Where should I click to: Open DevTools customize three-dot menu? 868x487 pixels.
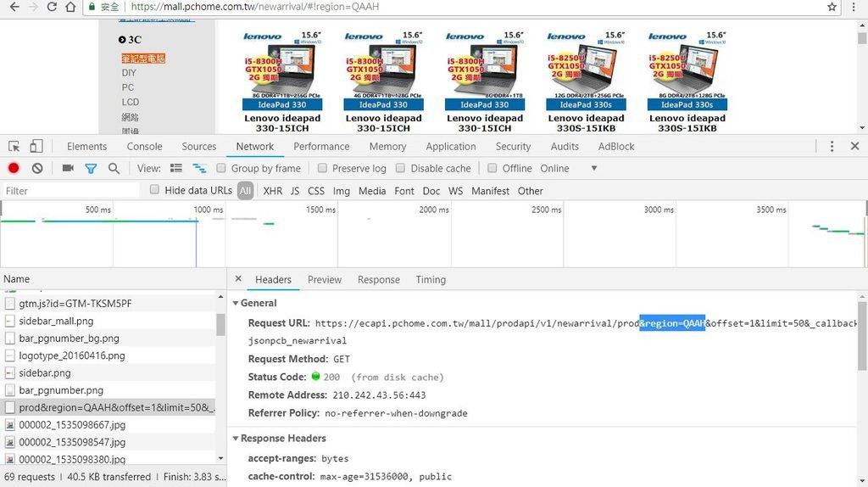pyautogui.click(x=832, y=146)
